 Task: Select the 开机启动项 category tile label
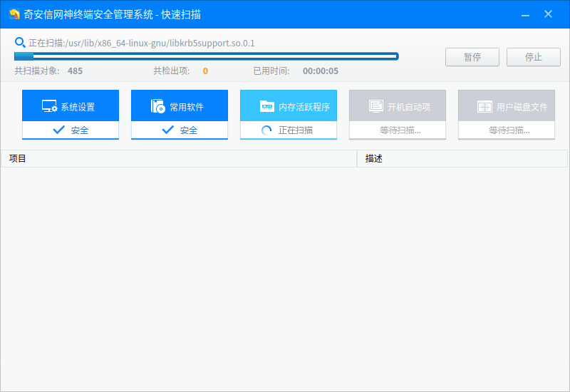pos(409,107)
